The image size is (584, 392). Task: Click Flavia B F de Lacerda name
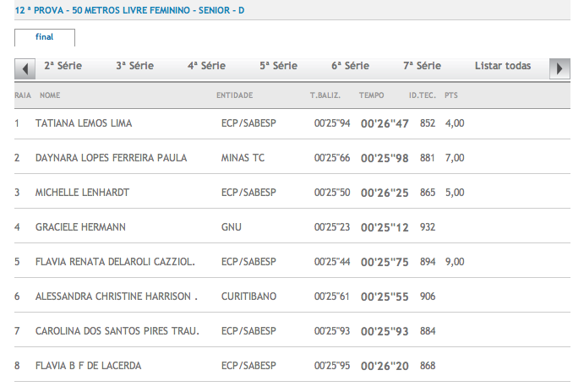[88, 366]
